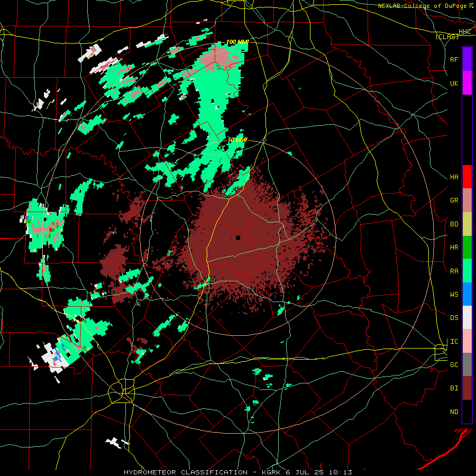This screenshot has height=476, width=476.
Task: Click the Hydrometeor Classification KGRK caption
Action: point(237,472)
